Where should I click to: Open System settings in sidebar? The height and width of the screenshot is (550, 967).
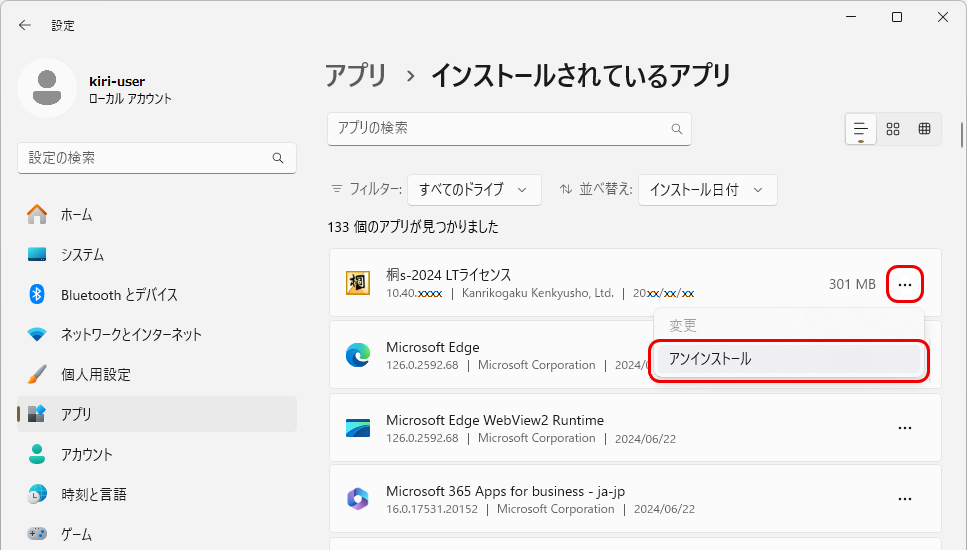click(x=157, y=255)
